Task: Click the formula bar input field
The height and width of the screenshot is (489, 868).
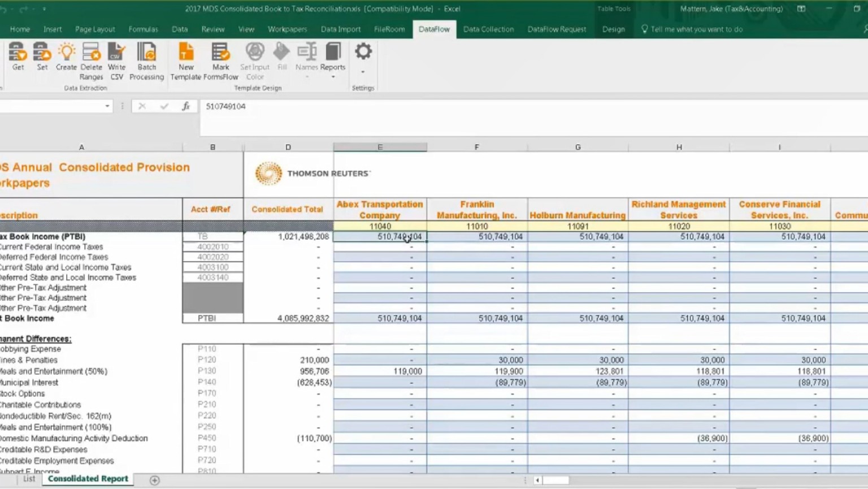Action: (x=509, y=106)
